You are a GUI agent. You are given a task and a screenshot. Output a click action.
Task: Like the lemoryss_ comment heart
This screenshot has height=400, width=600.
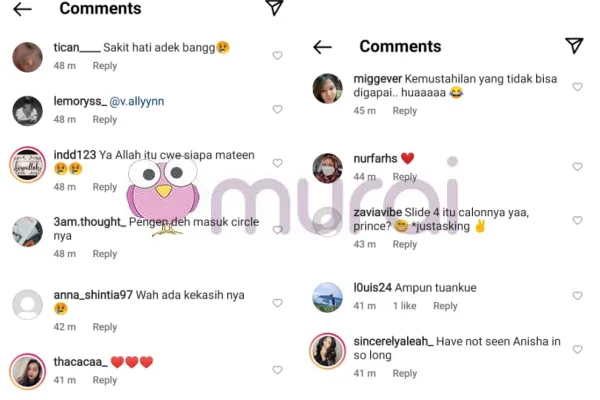(277, 109)
